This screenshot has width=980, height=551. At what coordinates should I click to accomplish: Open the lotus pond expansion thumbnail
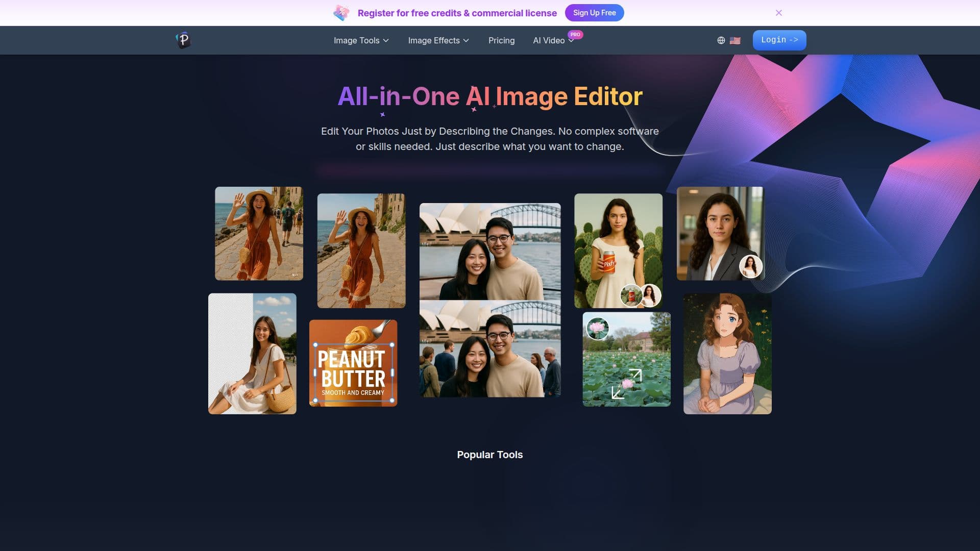point(626,359)
